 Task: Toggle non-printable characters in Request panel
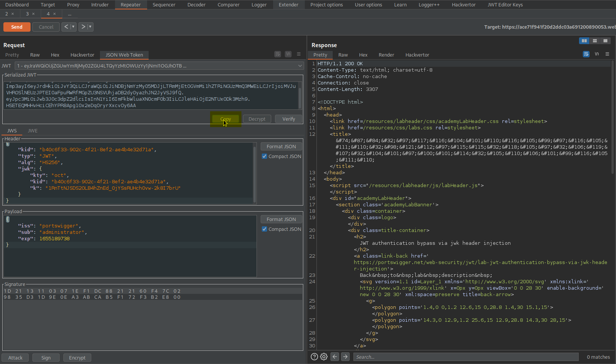click(x=288, y=54)
